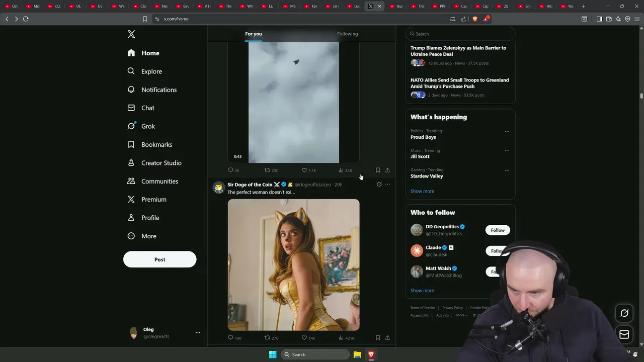Bookmark the Sir Doge post
This screenshot has height=362, width=644.
[x=378, y=338]
